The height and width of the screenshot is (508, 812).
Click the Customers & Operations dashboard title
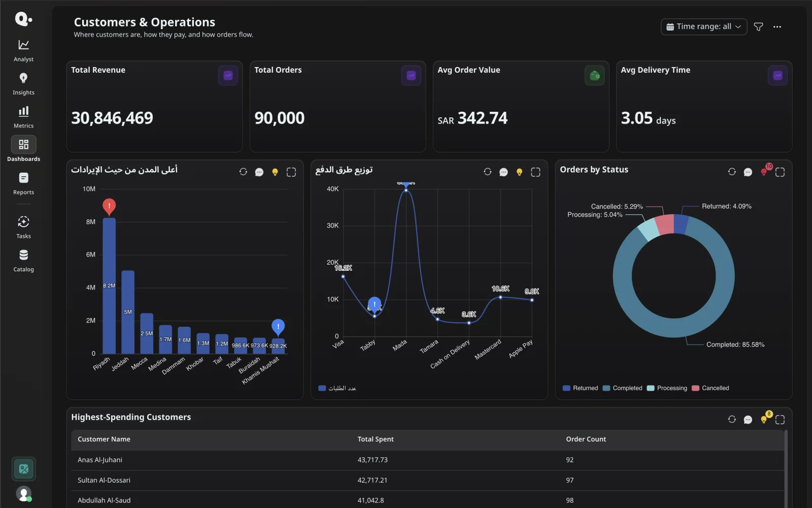(x=145, y=22)
